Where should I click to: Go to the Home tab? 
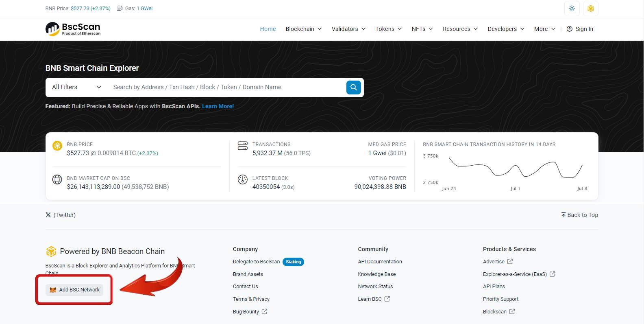point(268,29)
